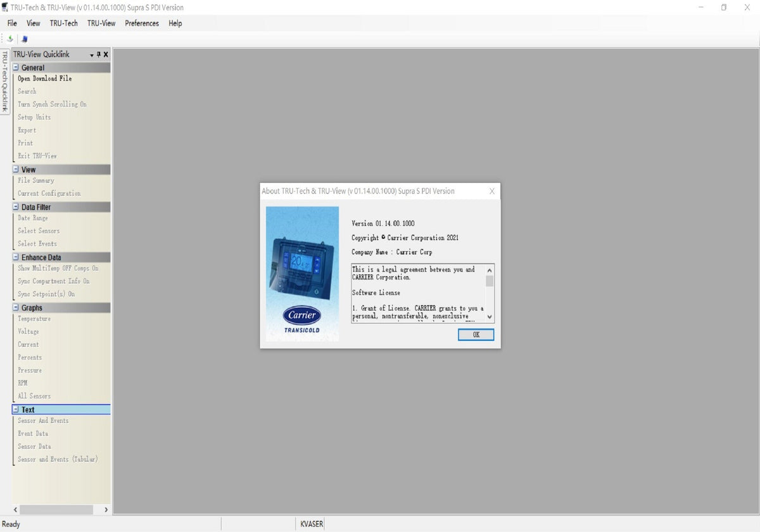Collapse the Graphs section
Screen dimensions: 760x532
coord(16,308)
